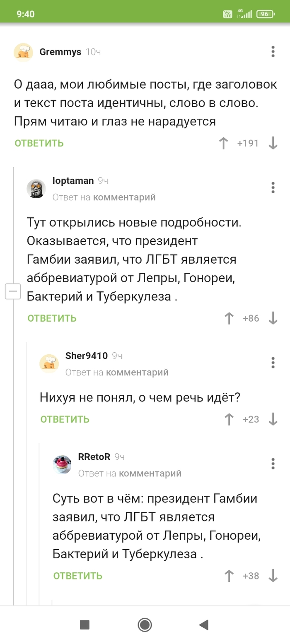Image resolution: width=290 pixels, height=644 pixels.
Task: Upvote RRetoR's comment
Action: click(229, 576)
